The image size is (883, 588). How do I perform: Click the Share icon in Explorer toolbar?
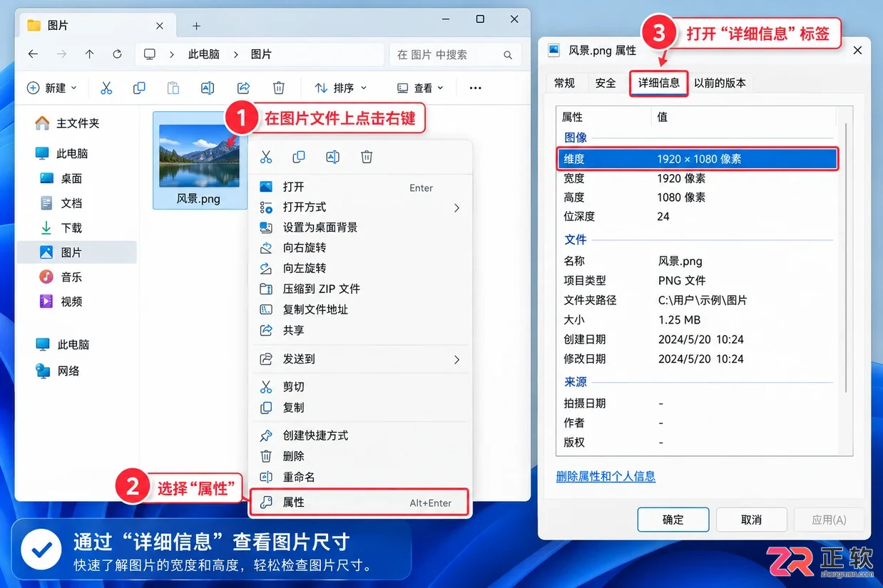[243, 88]
